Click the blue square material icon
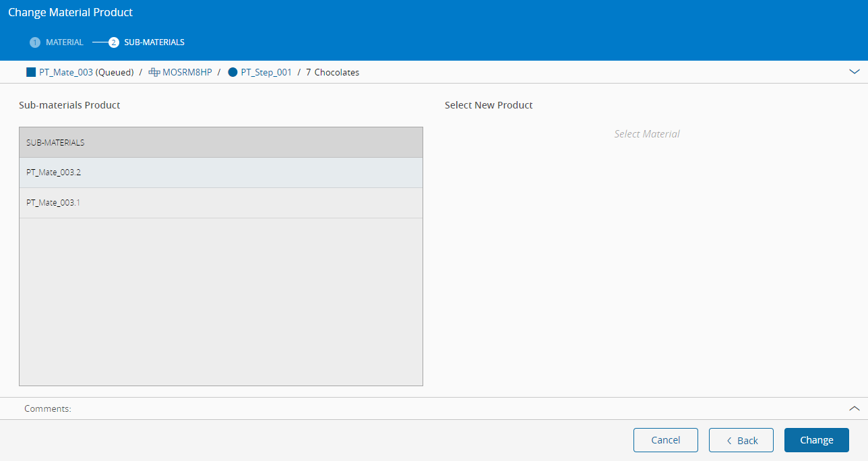This screenshot has height=461, width=868. tap(30, 72)
